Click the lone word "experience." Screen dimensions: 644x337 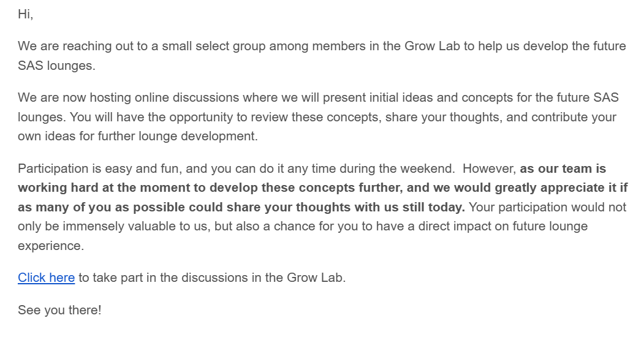(50, 246)
